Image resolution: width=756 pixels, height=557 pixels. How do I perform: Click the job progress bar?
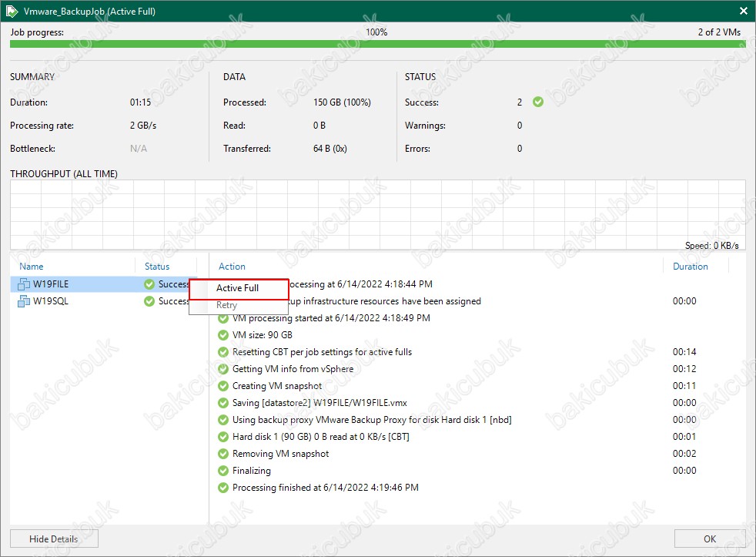[377, 44]
